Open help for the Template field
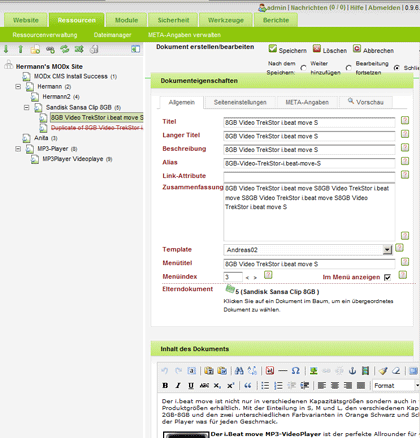This screenshot has height=438, width=420. tap(399, 248)
